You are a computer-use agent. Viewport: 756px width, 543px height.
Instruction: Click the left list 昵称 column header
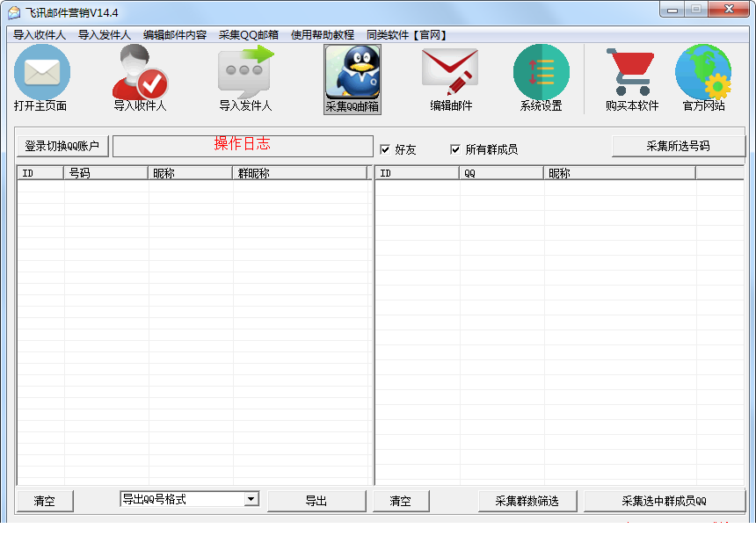click(190, 173)
